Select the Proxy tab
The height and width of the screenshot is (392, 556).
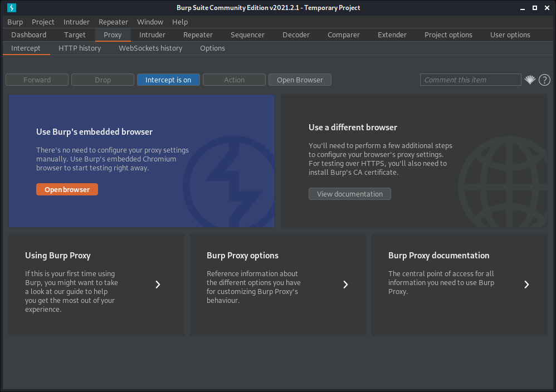[x=113, y=35]
